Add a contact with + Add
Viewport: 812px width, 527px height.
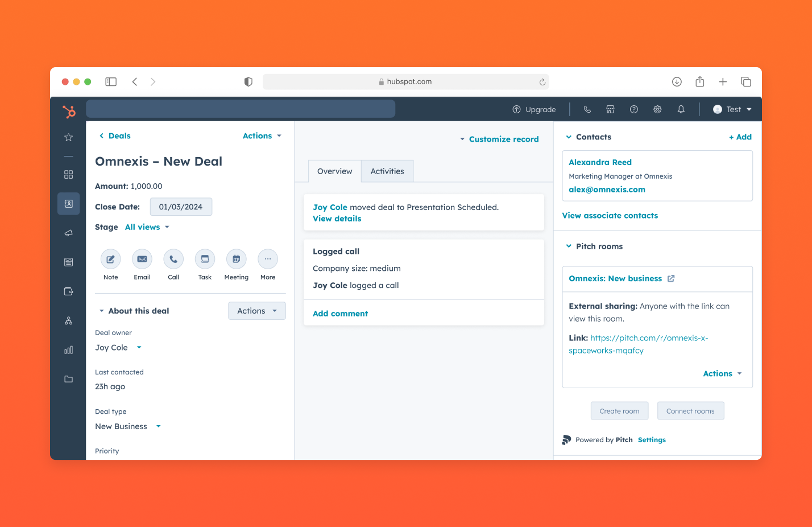click(x=740, y=137)
